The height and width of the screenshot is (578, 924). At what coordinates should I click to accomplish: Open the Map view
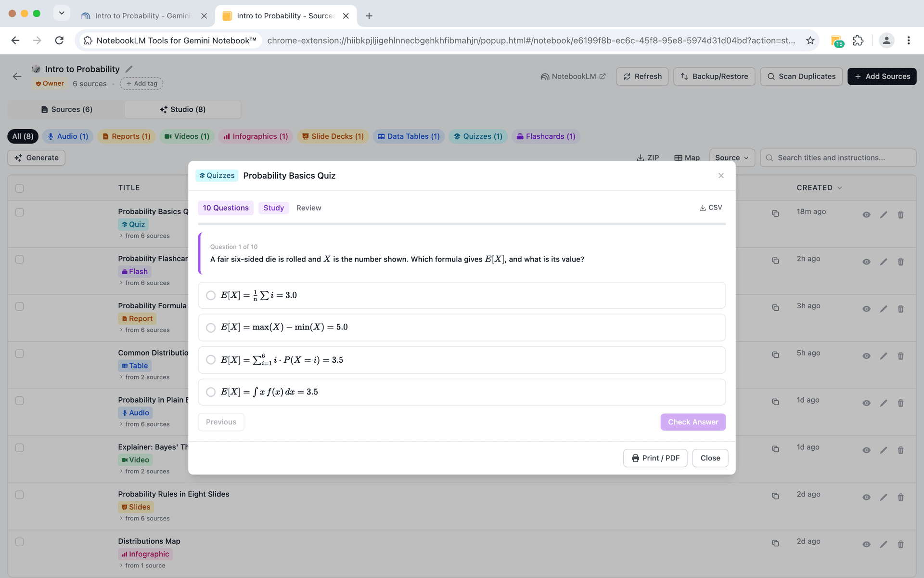coord(687,158)
